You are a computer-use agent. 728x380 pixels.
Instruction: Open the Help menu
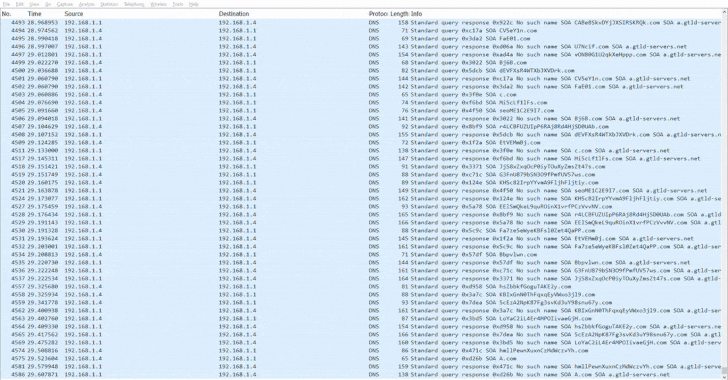coord(194,4)
